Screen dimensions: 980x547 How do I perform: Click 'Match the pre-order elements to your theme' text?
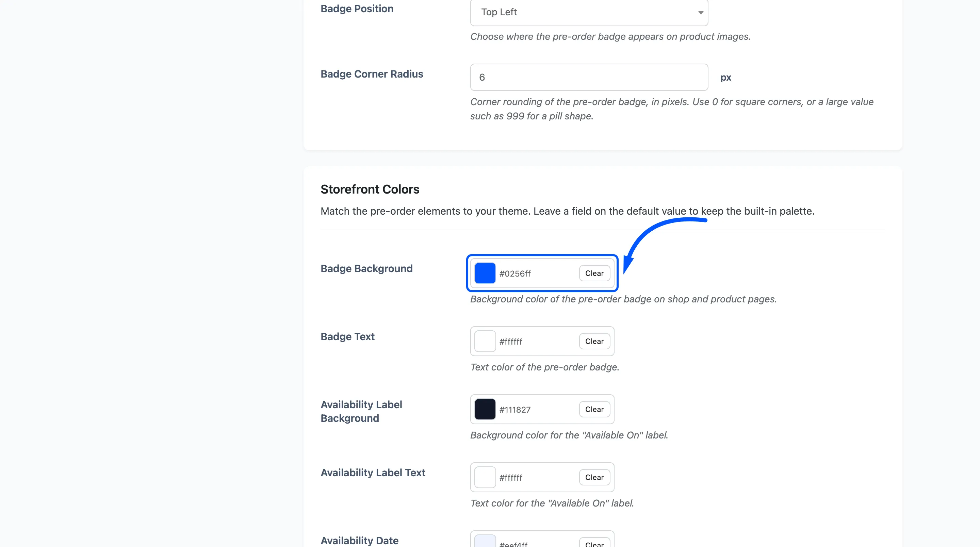[567, 211]
